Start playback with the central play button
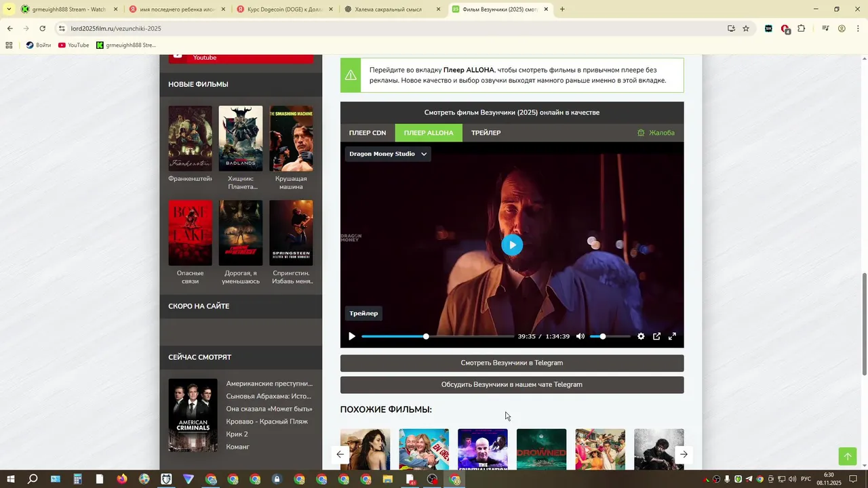The width and height of the screenshot is (868, 488). click(512, 245)
